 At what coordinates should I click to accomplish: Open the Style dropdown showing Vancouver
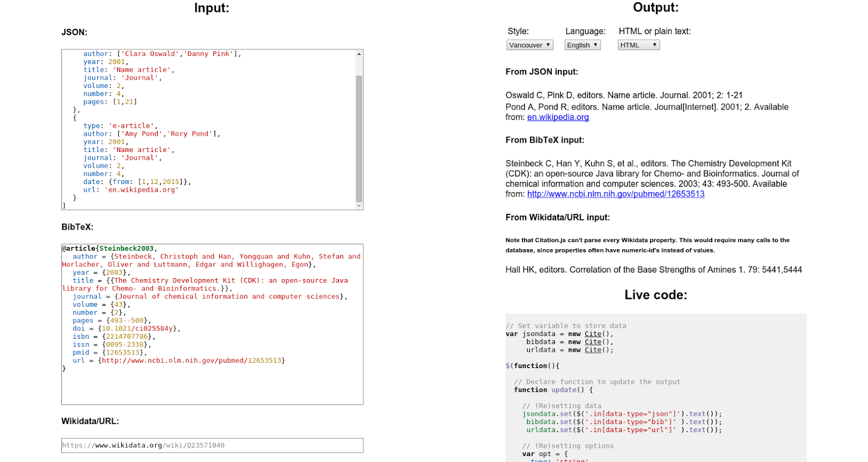pos(529,45)
